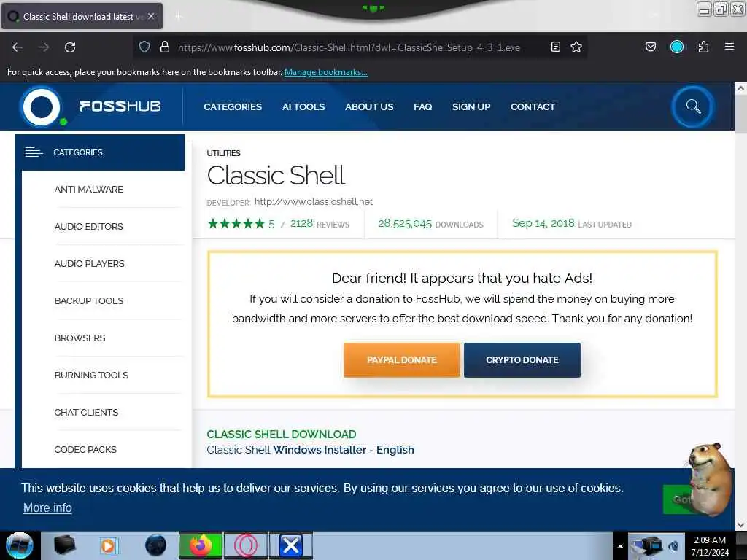Close the Classic Shell browser tab
This screenshot has height=560, width=747.
tap(151, 16)
